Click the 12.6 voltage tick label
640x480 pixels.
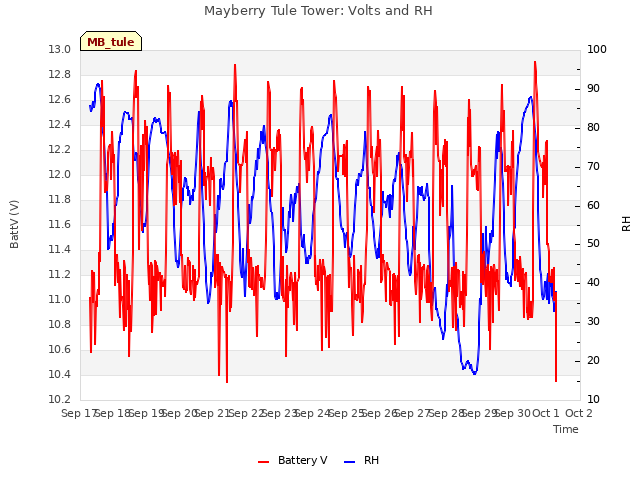click(x=60, y=100)
